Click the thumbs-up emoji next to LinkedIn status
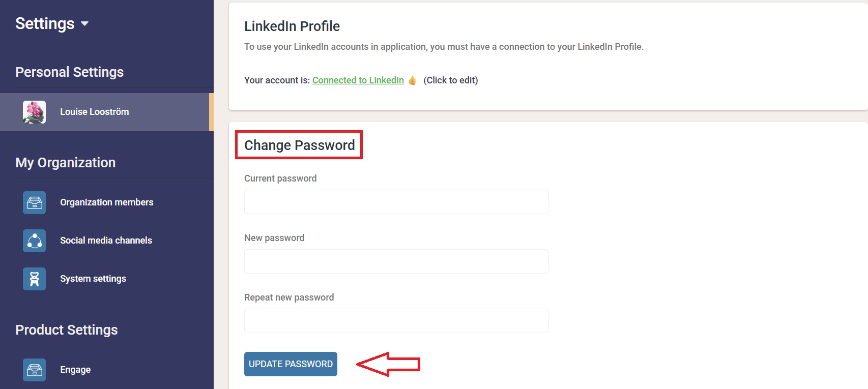 coord(412,80)
